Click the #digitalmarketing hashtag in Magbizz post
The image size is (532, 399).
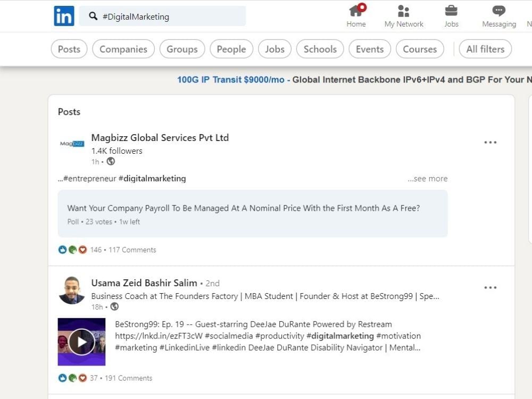[152, 178]
